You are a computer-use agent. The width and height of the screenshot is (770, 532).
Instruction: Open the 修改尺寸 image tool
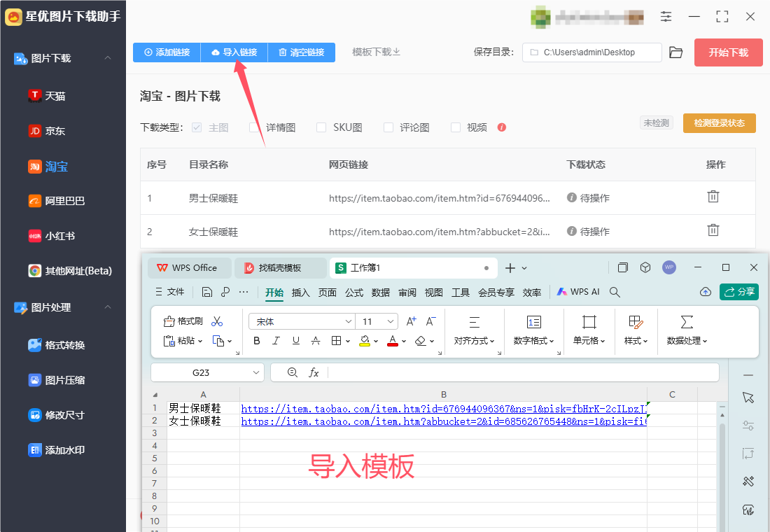(57, 415)
